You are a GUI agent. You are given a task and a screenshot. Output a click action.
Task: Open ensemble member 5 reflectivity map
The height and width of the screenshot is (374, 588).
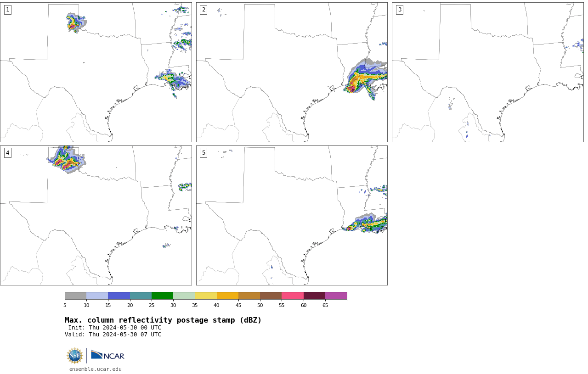[292, 215]
